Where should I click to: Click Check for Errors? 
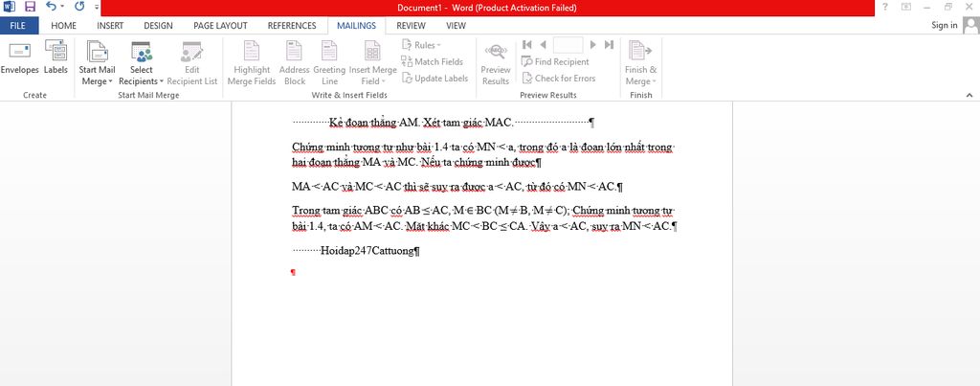pos(559,79)
